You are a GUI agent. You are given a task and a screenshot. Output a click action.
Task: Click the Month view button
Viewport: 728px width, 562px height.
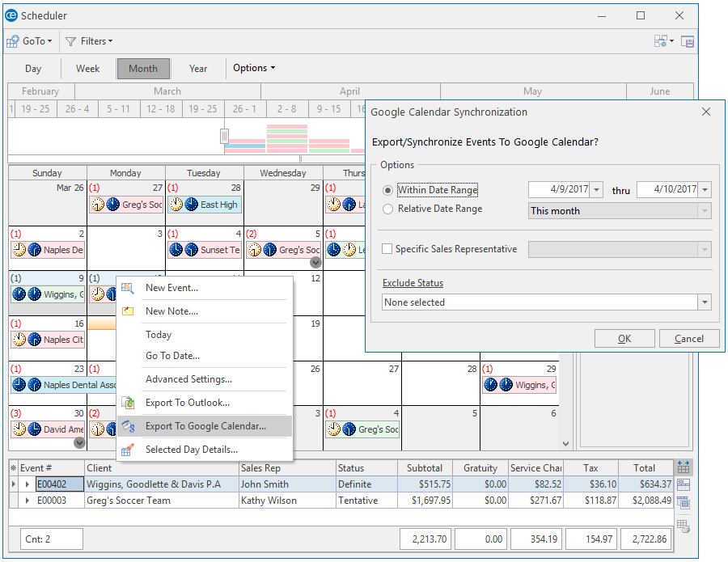pyautogui.click(x=143, y=69)
